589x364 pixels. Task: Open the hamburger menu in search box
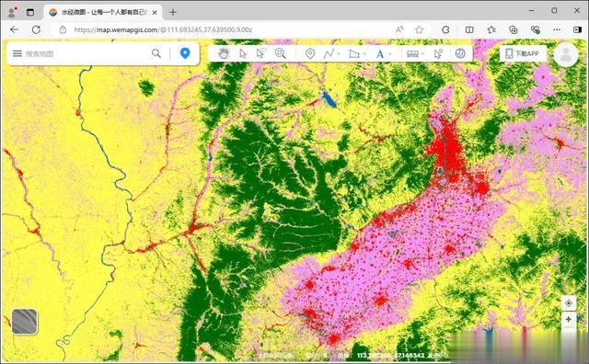coord(17,53)
